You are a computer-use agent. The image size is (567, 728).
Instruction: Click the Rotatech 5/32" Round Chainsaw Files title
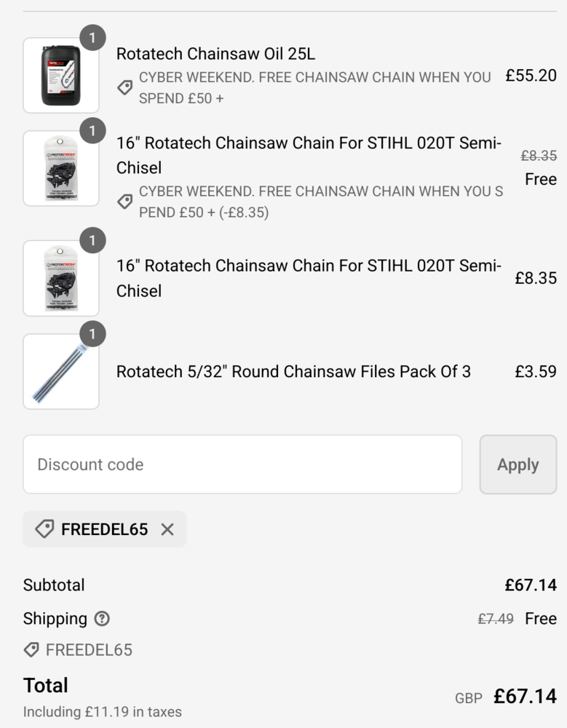point(293,371)
